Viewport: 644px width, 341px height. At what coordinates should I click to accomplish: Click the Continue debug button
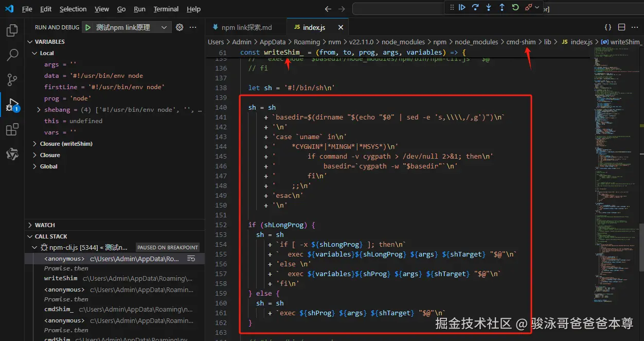pyautogui.click(x=462, y=7)
